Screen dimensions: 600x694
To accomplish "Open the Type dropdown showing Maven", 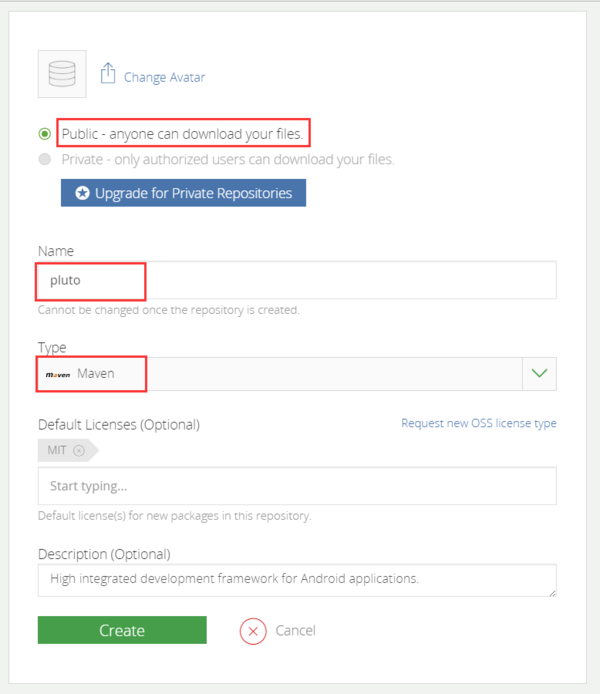I will tap(280, 374).
